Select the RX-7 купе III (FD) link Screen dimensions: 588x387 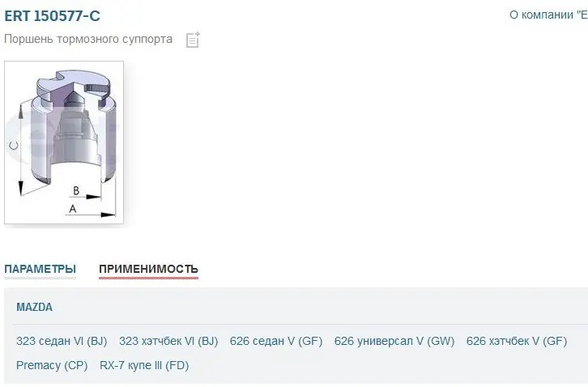coord(144,365)
